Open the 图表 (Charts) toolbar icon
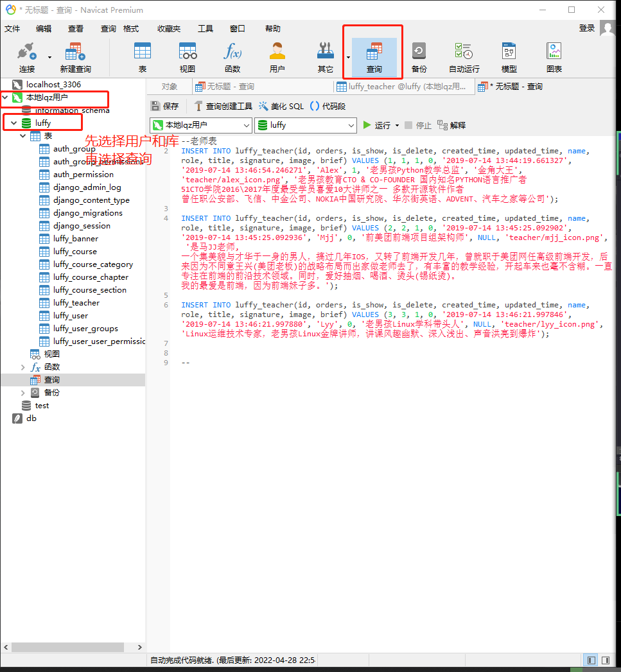The height and width of the screenshot is (672, 621). [554, 57]
